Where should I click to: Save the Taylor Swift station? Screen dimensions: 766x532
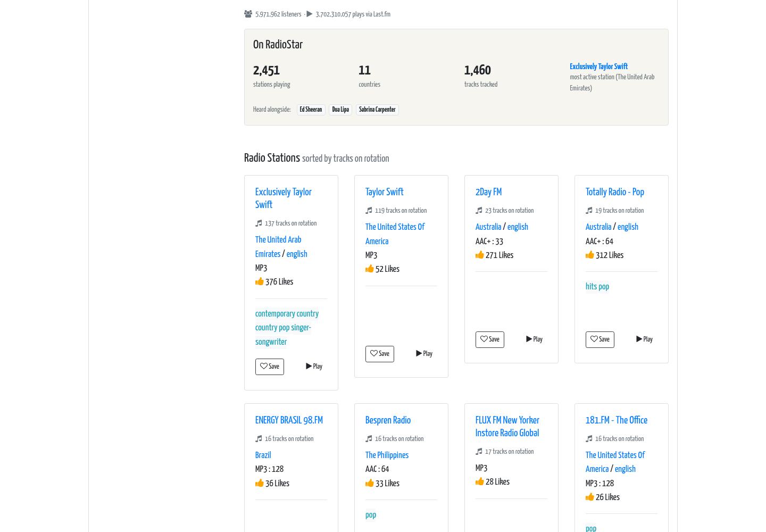pyautogui.click(x=380, y=354)
